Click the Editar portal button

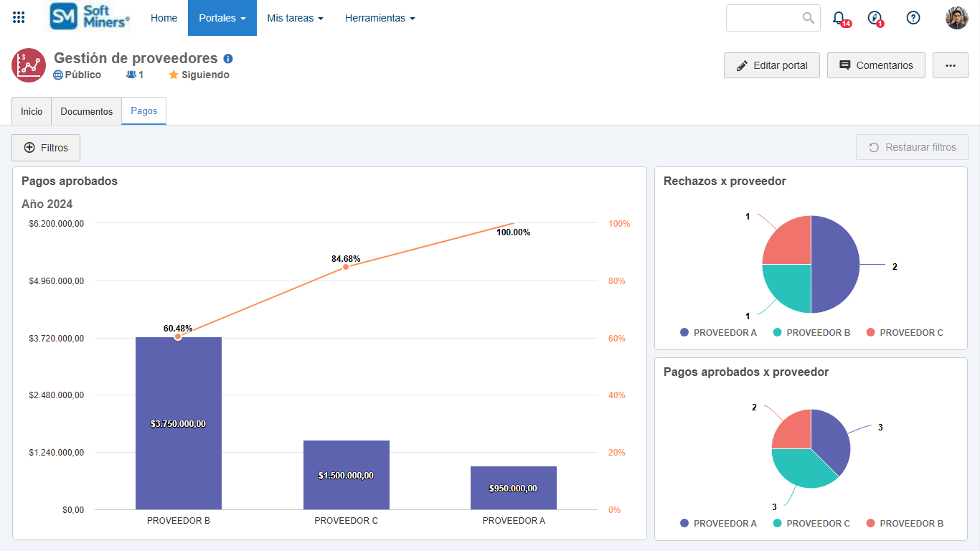click(772, 65)
